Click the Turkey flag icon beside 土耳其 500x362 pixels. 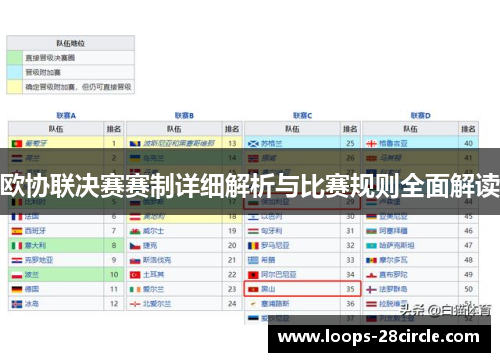[135, 275]
